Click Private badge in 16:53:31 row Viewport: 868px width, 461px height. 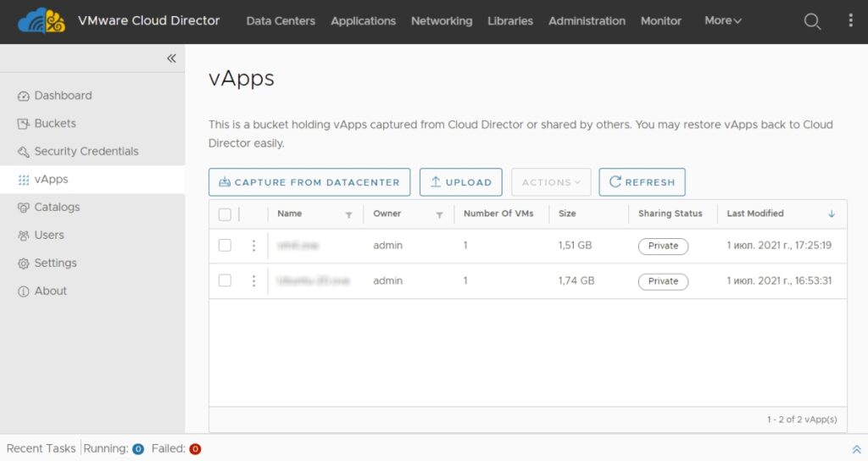(x=663, y=281)
